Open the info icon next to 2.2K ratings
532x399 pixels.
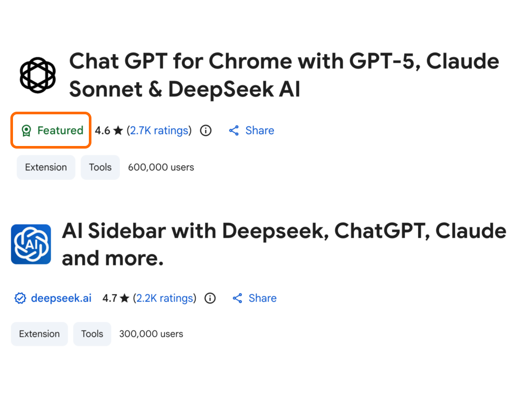click(209, 298)
